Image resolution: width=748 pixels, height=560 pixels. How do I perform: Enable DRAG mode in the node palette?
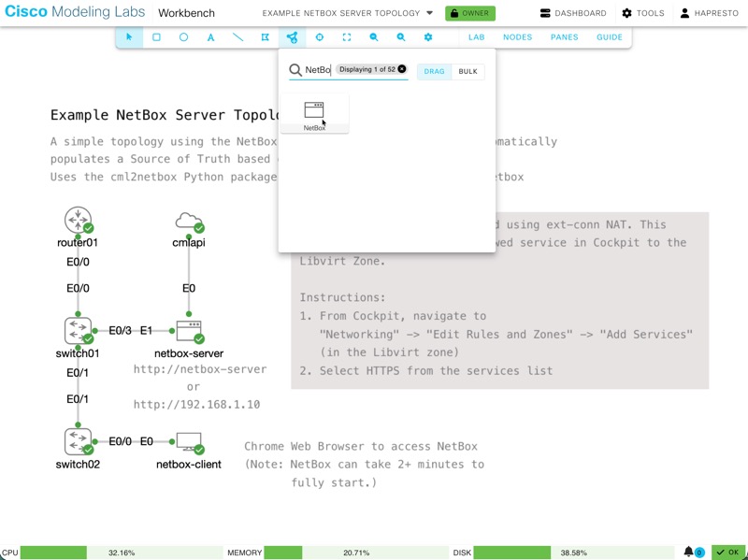[434, 70]
